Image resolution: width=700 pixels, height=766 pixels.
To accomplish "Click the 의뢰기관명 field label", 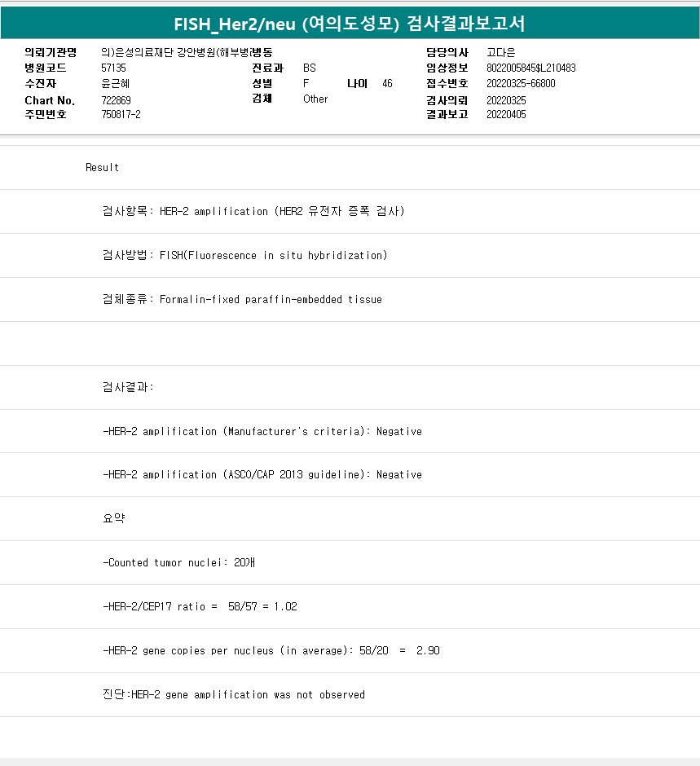I will (x=51, y=52).
